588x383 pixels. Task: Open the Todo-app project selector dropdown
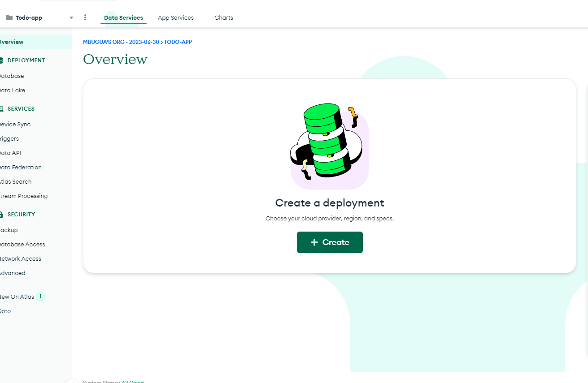click(71, 17)
